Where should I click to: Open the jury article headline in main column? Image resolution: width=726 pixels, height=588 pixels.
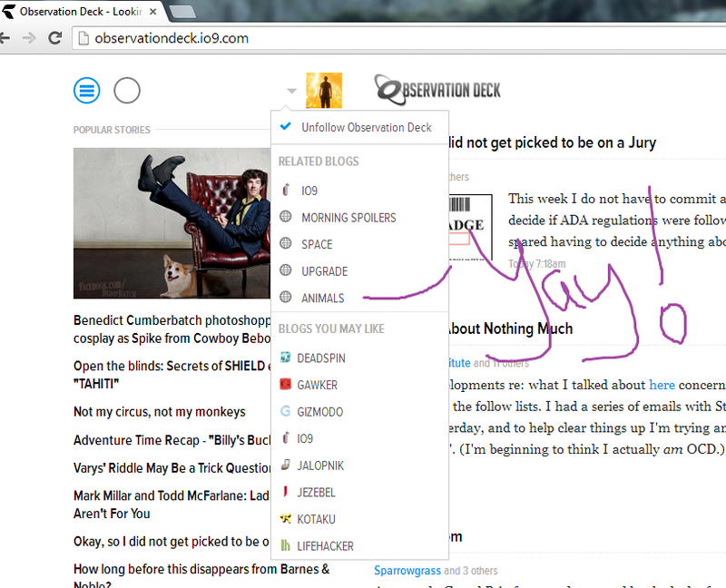552,142
